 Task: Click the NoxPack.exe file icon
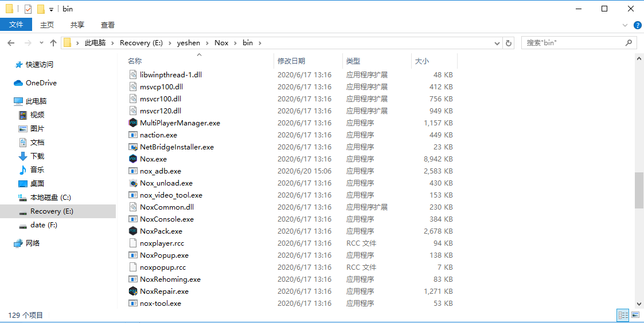point(133,231)
